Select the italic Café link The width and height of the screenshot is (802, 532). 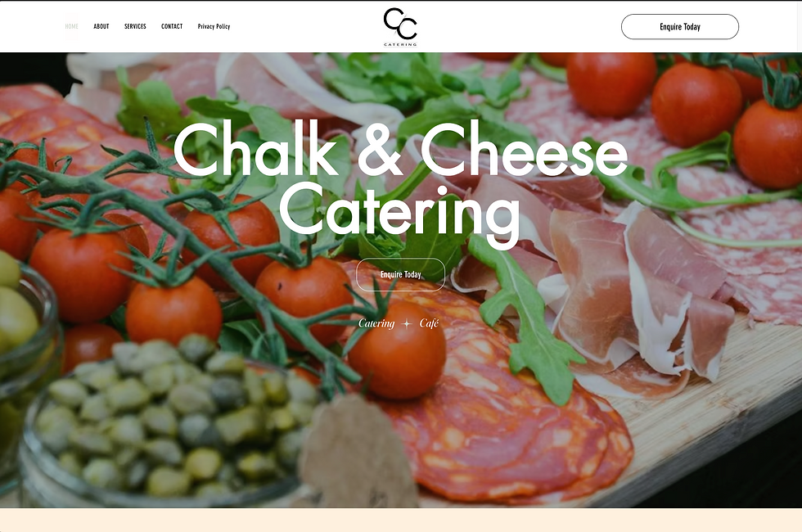[x=429, y=323]
